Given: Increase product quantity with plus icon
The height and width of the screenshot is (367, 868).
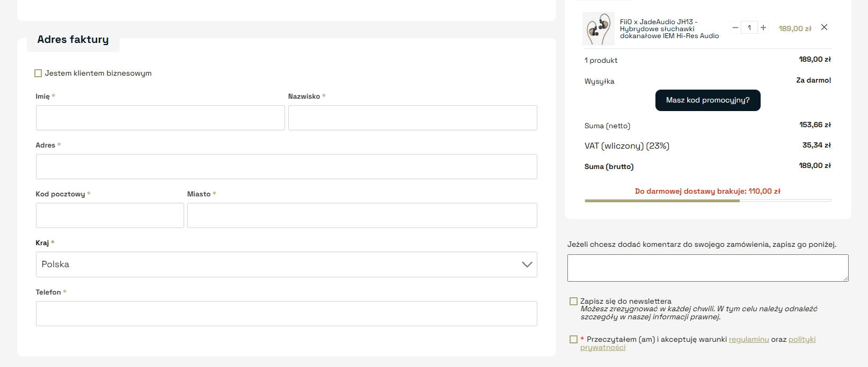Looking at the screenshot, I should (763, 27).
